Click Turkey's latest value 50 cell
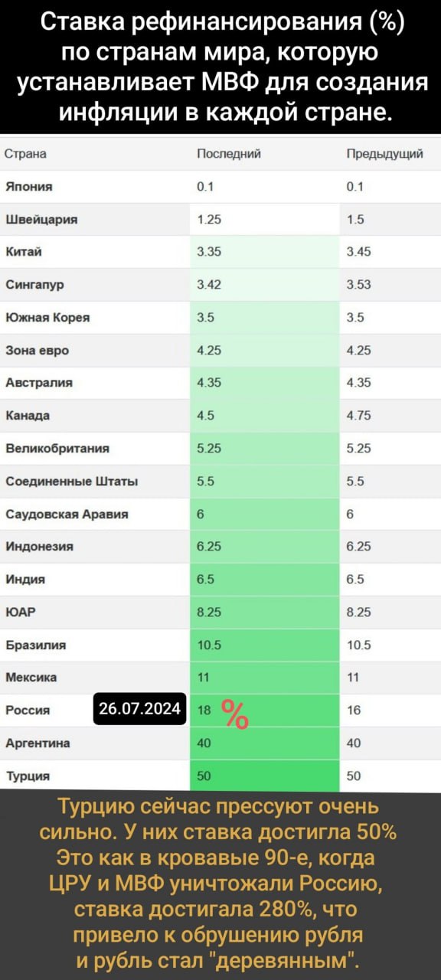Image resolution: width=441 pixels, height=980 pixels. (x=264, y=776)
